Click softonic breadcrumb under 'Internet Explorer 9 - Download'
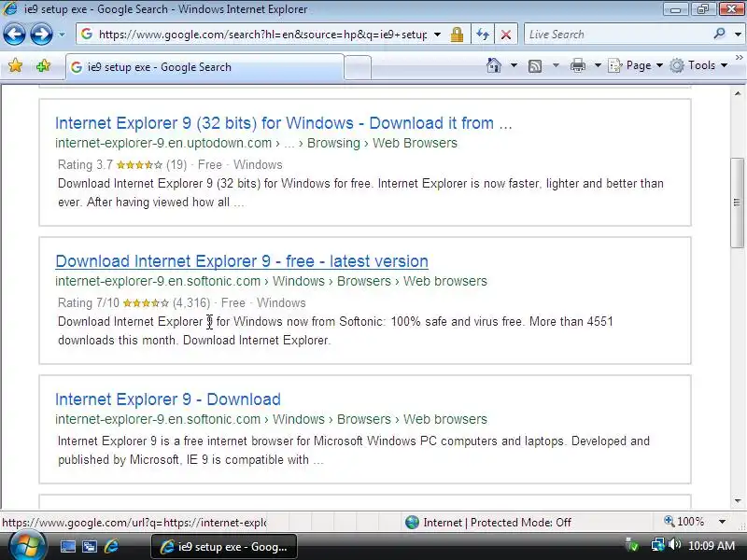This screenshot has width=747, height=560. tap(271, 419)
